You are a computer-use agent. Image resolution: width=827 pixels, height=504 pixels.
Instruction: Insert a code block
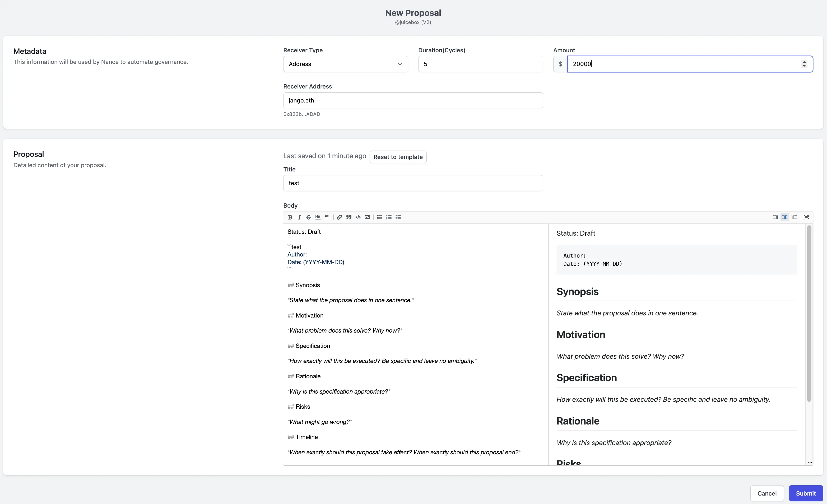coord(358,217)
